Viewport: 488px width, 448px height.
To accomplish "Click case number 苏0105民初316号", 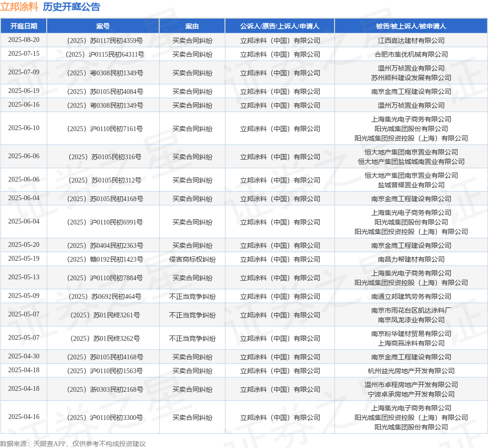I will (105, 157).
